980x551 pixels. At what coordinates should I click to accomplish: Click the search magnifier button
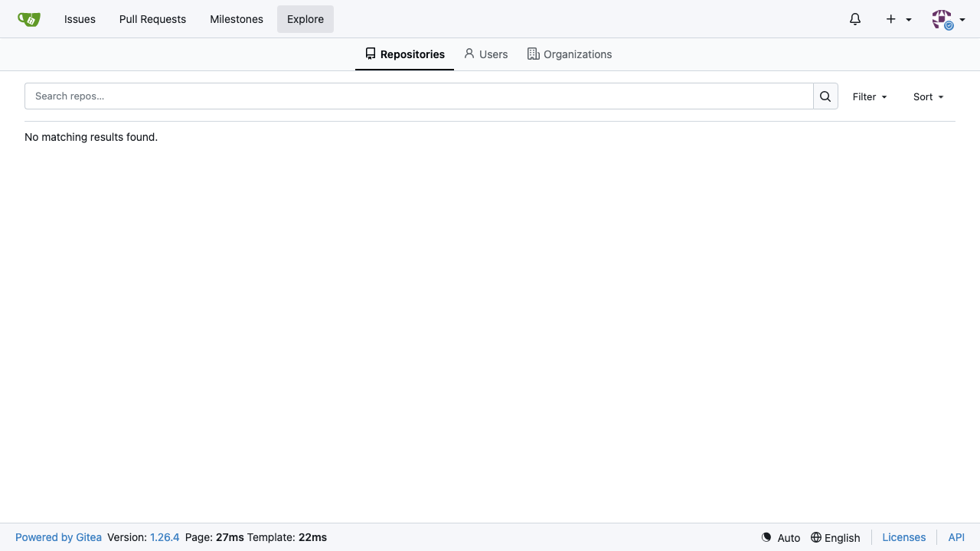[x=825, y=96]
